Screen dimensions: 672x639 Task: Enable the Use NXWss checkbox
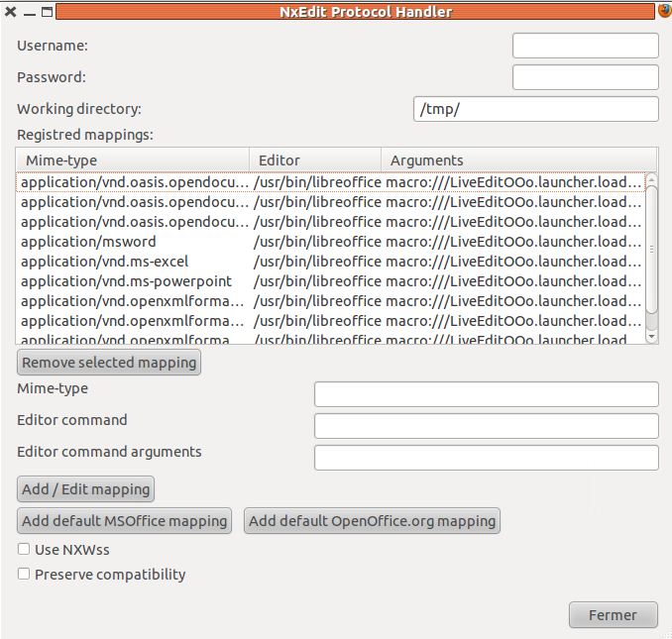click(23, 549)
